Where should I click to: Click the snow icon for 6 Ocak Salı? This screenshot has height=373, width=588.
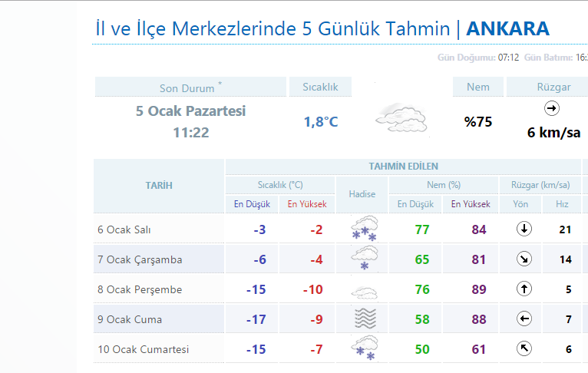click(x=364, y=228)
